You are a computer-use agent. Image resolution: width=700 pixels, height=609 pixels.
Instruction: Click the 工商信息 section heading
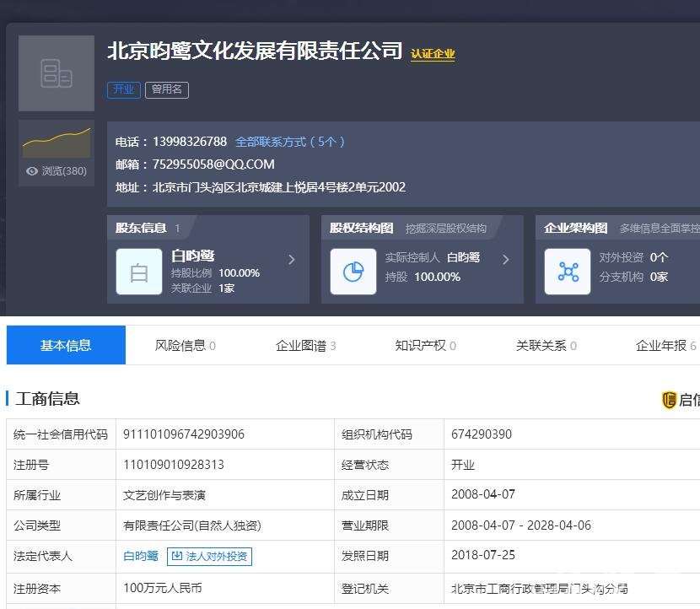(47, 399)
